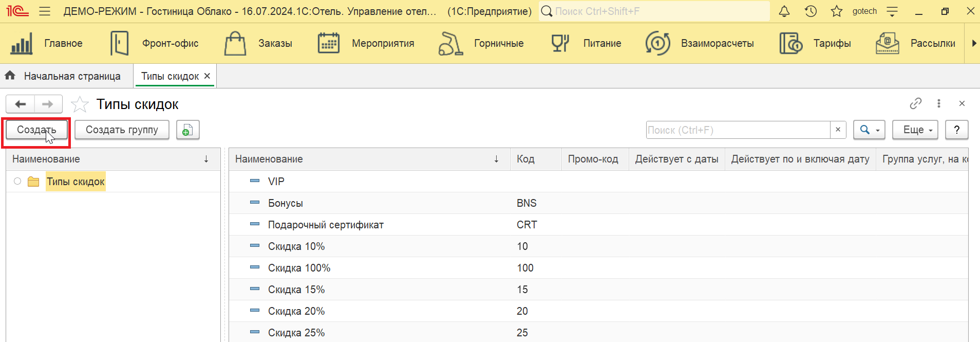Open help with the ? button

pos(956,130)
